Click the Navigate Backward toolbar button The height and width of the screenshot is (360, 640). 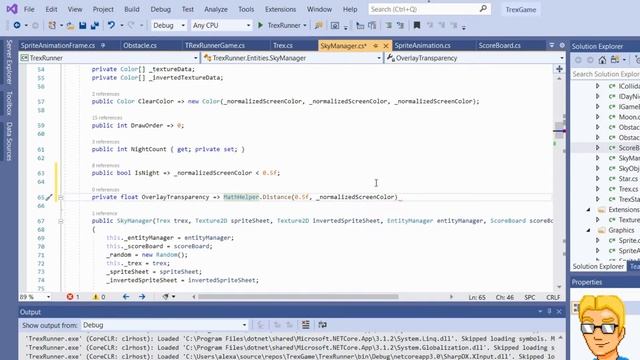click(17, 25)
